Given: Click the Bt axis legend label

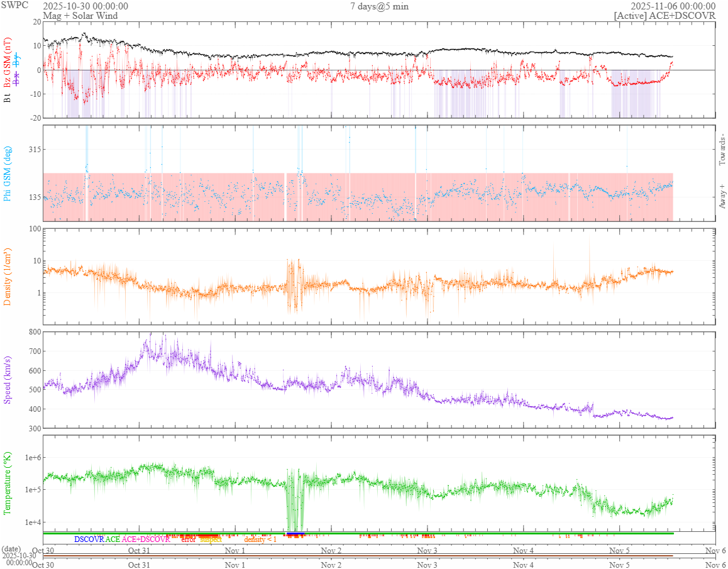Looking at the screenshot, I should click(8, 98).
